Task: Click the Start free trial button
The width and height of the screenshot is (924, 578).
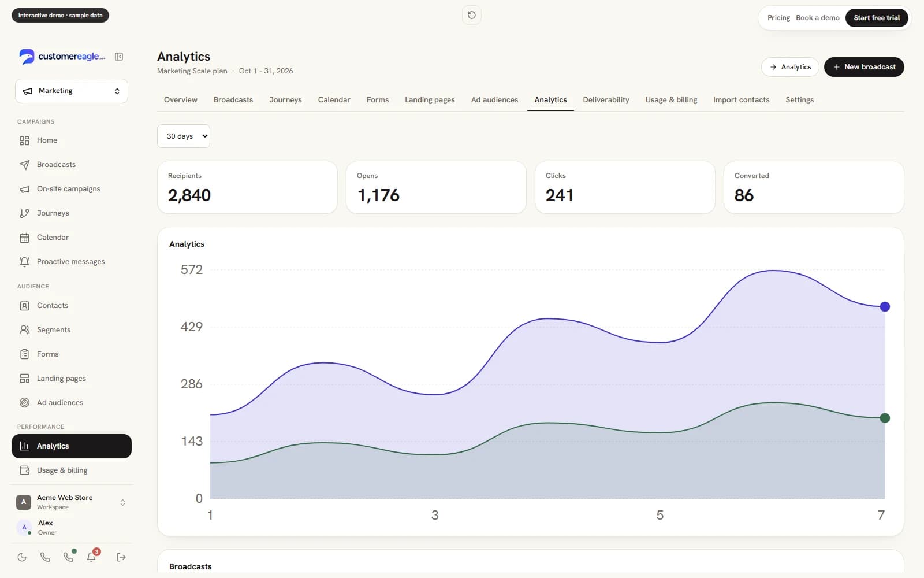Action: click(x=877, y=18)
